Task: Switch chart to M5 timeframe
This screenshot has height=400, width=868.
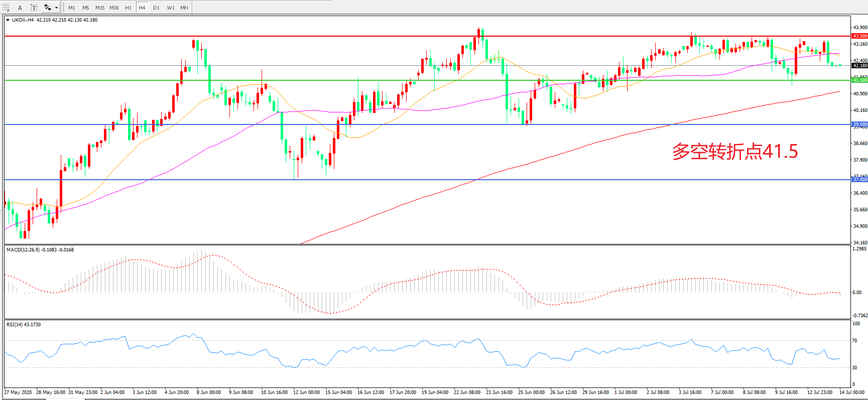Action: [86, 8]
